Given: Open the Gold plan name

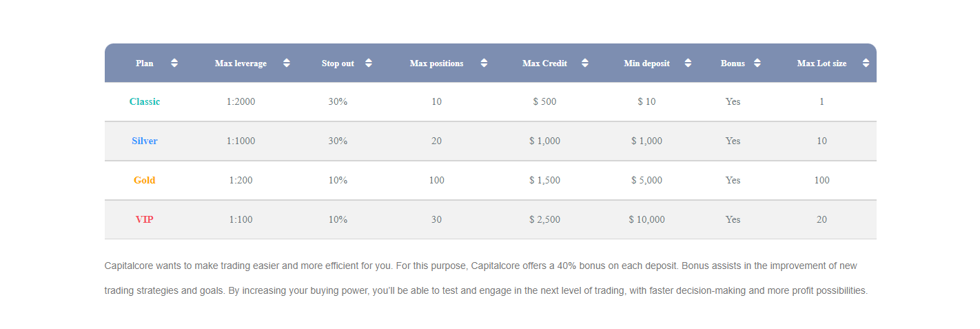Looking at the screenshot, I should (145, 180).
